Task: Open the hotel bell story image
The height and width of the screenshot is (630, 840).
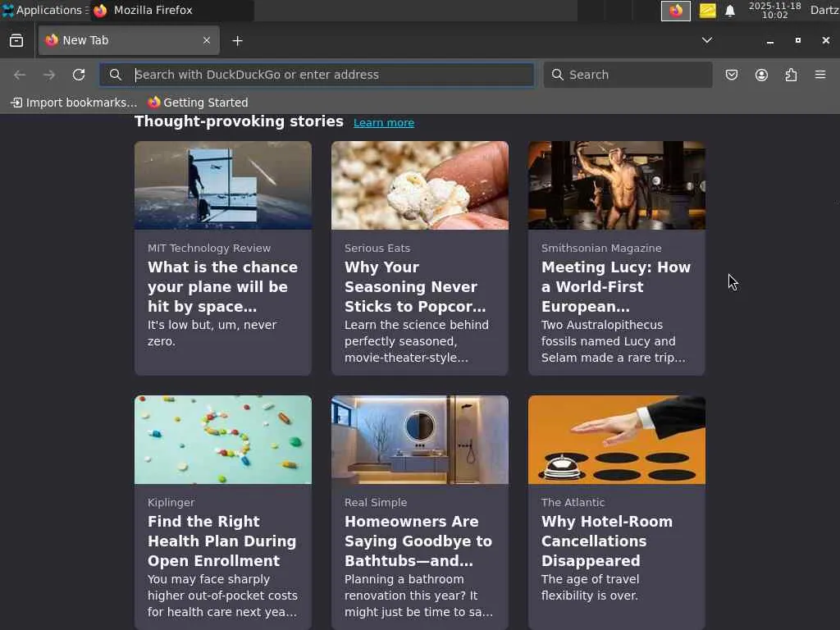Action: tap(617, 440)
